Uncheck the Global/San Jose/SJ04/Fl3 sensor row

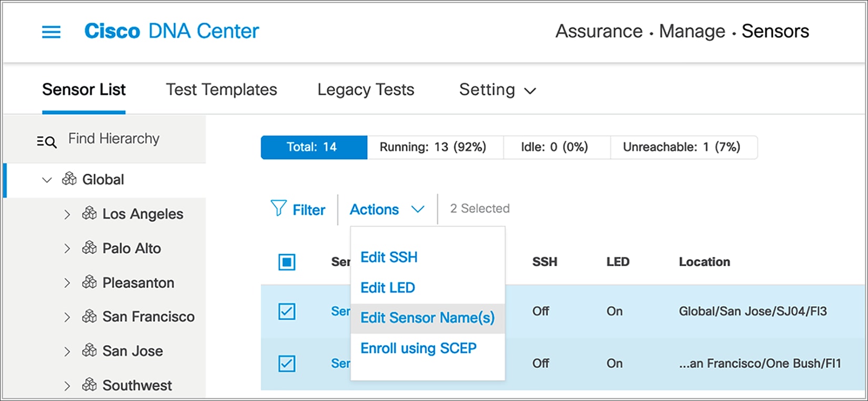287,311
